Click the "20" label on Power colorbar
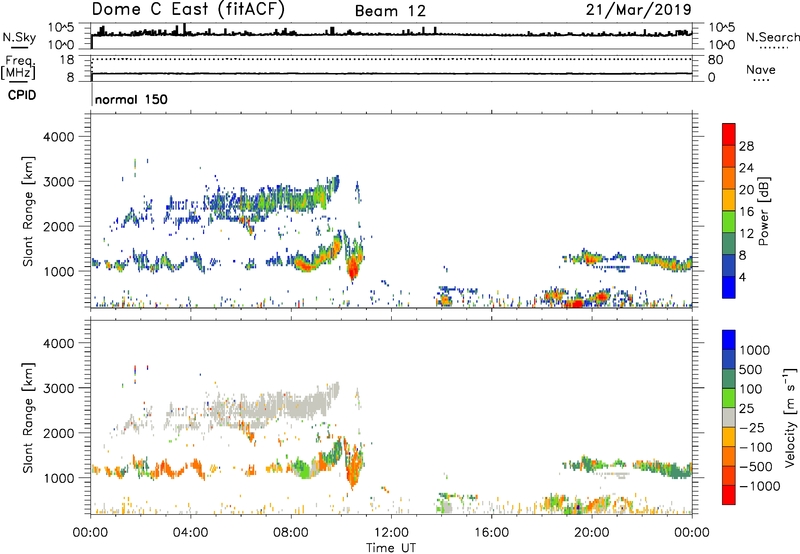Viewport: 800px width, 554px height. point(746,190)
